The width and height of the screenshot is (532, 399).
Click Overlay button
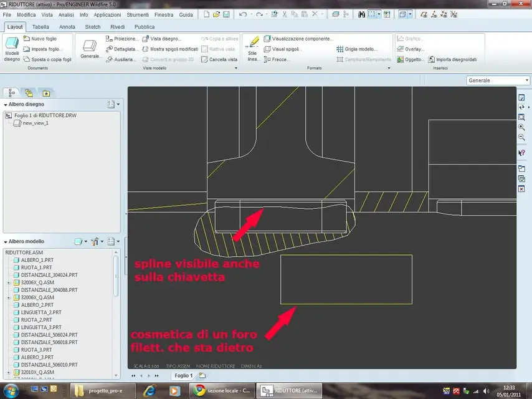point(411,49)
